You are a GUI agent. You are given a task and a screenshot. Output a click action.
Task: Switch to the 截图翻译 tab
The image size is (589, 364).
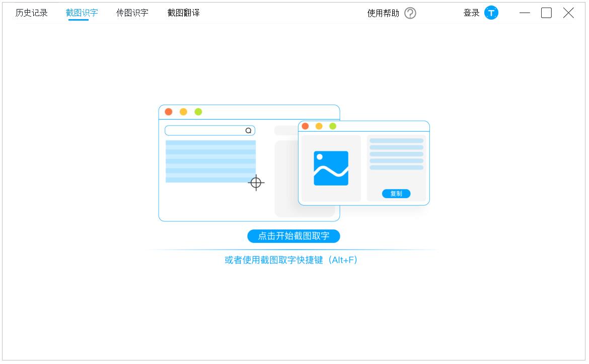click(183, 13)
